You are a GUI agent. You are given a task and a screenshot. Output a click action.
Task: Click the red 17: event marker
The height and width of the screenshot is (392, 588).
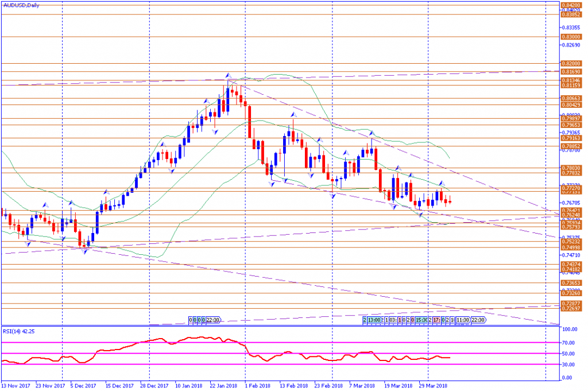436,320
